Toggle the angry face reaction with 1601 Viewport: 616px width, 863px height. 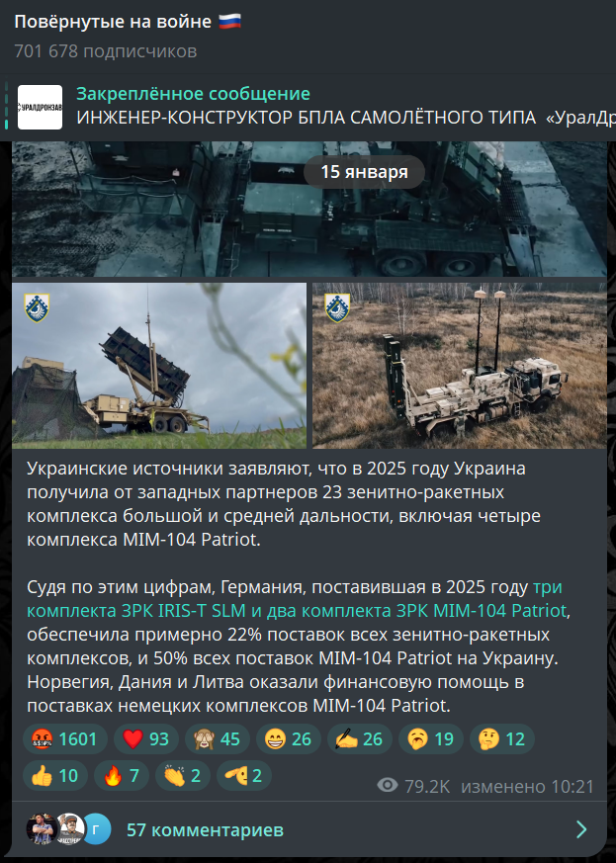click(65, 738)
